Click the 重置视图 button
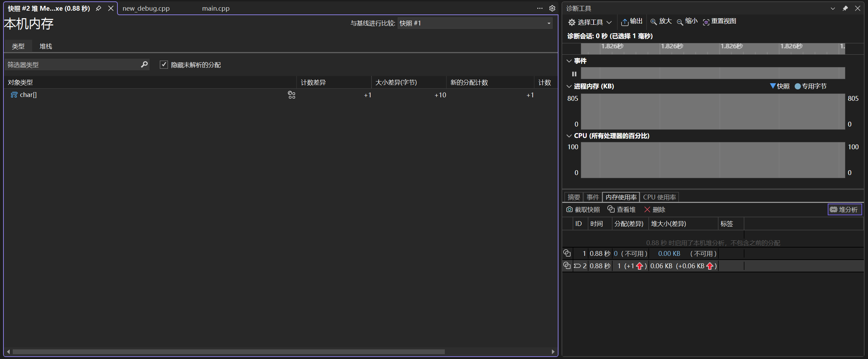The image size is (868, 359). (720, 21)
